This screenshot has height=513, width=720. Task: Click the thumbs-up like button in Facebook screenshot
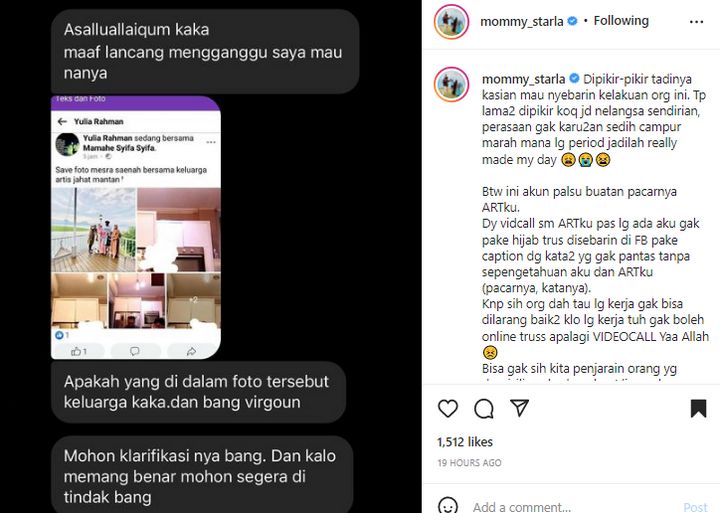click(79, 351)
